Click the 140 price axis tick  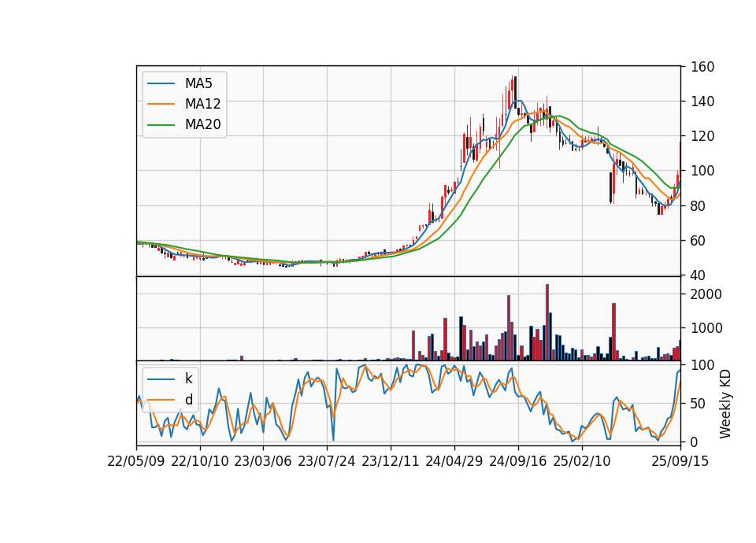click(x=702, y=102)
